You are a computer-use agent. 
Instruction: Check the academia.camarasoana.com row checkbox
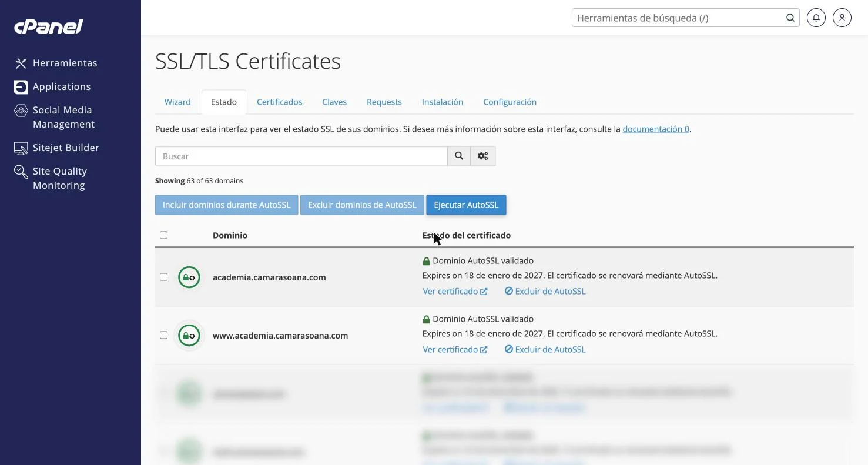(164, 277)
